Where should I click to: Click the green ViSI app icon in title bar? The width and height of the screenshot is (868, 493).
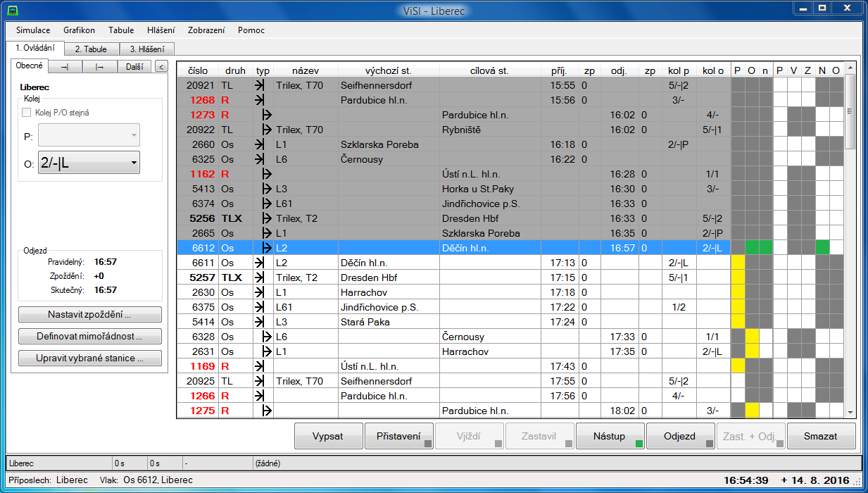click(12, 10)
